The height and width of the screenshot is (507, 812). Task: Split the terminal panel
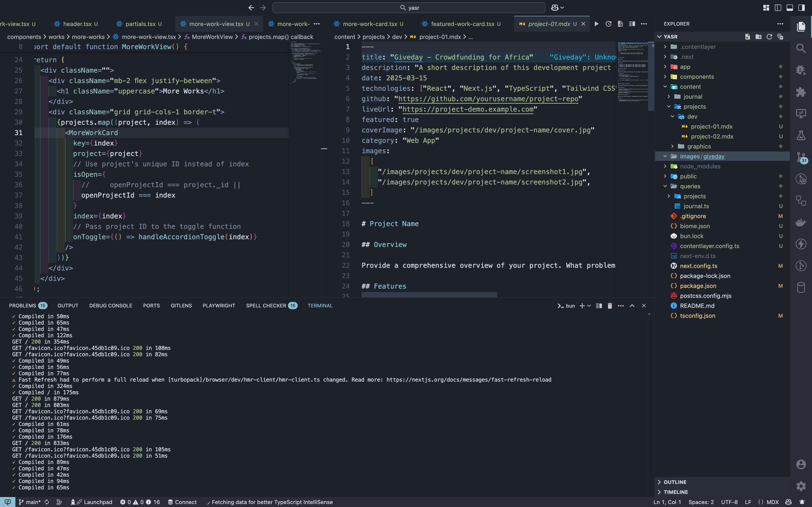[599, 306]
